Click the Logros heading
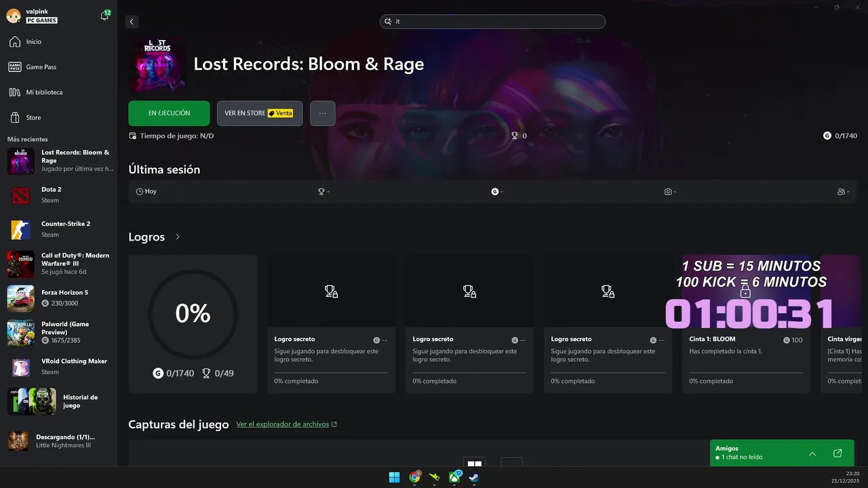The width and height of the screenshot is (868, 488). point(146,237)
